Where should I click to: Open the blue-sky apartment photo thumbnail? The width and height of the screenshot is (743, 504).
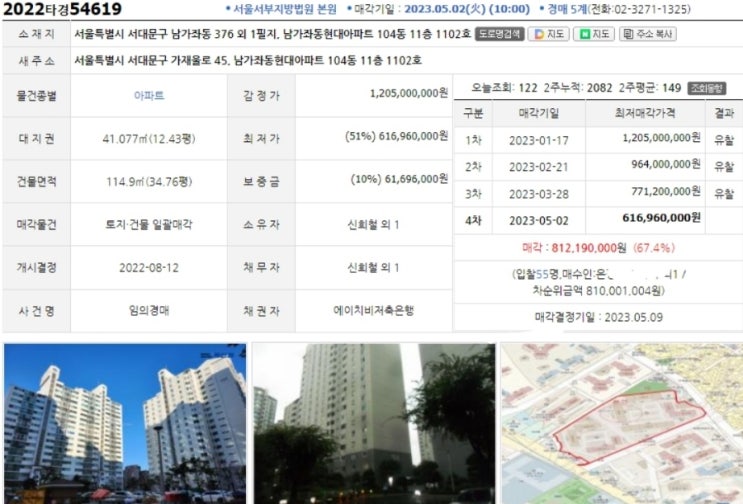click(x=125, y=423)
